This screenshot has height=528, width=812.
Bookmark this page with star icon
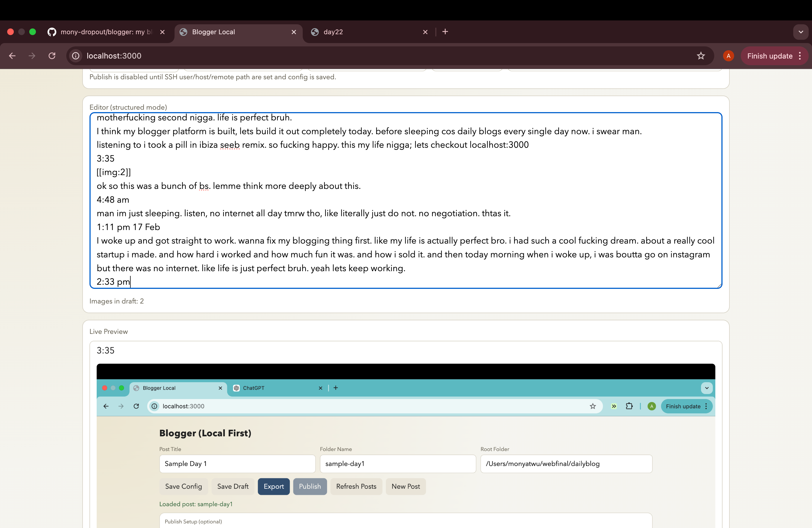point(701,56)
